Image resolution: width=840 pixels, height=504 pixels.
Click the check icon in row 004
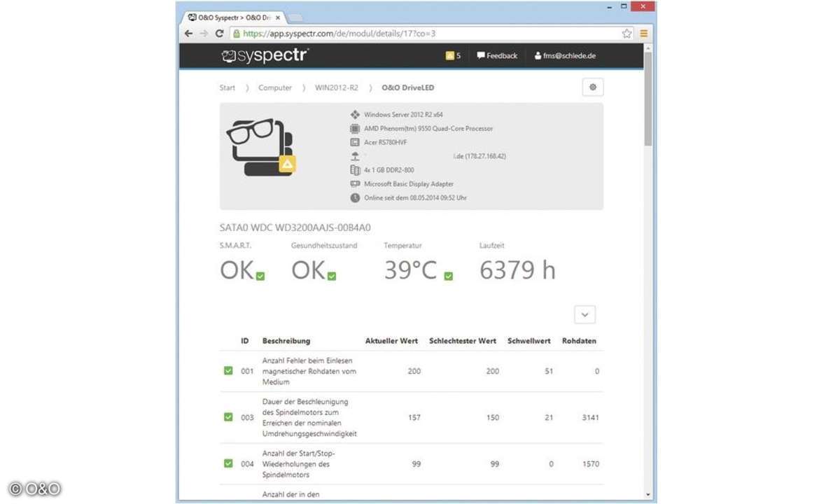pyautogui.click(x=228, y=463)
